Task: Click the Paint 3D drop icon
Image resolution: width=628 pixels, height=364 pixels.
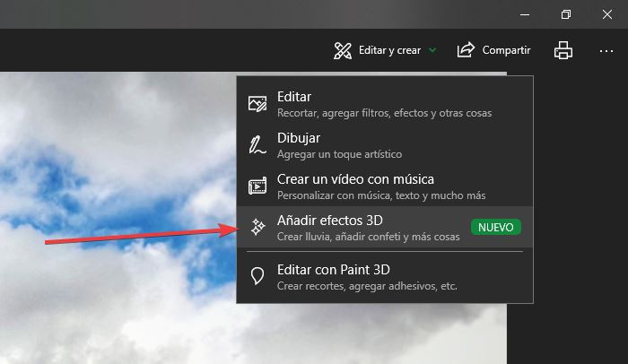Action: point(257,276)
